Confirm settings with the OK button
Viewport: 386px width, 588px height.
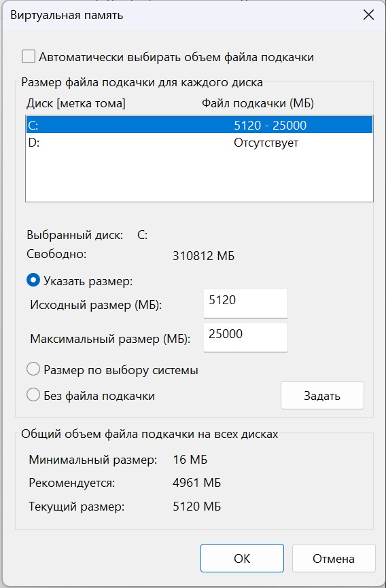242,558
